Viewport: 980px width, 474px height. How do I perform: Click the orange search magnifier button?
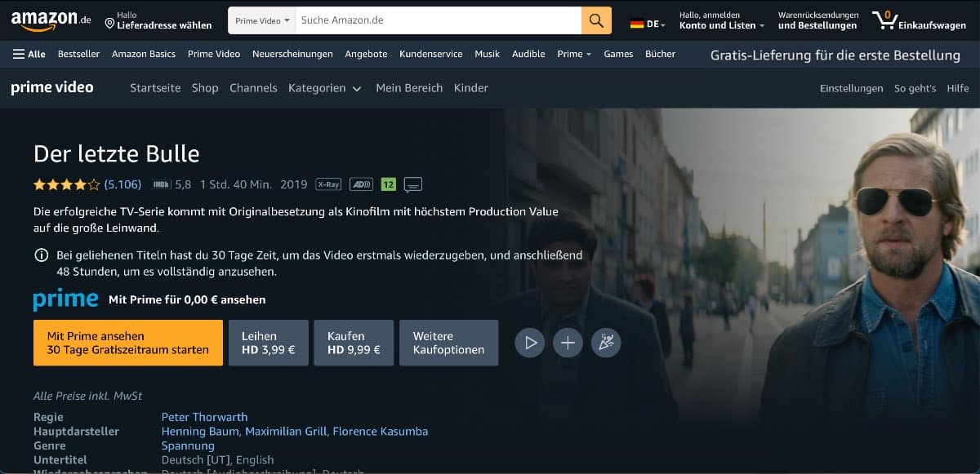(x=596, y=20)
